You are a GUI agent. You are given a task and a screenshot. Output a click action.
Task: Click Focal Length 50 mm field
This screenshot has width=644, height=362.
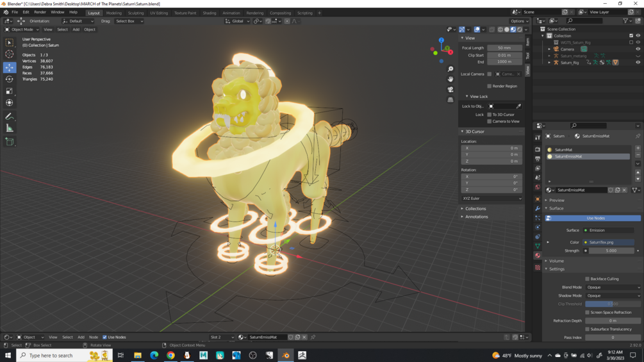point(504,48)
